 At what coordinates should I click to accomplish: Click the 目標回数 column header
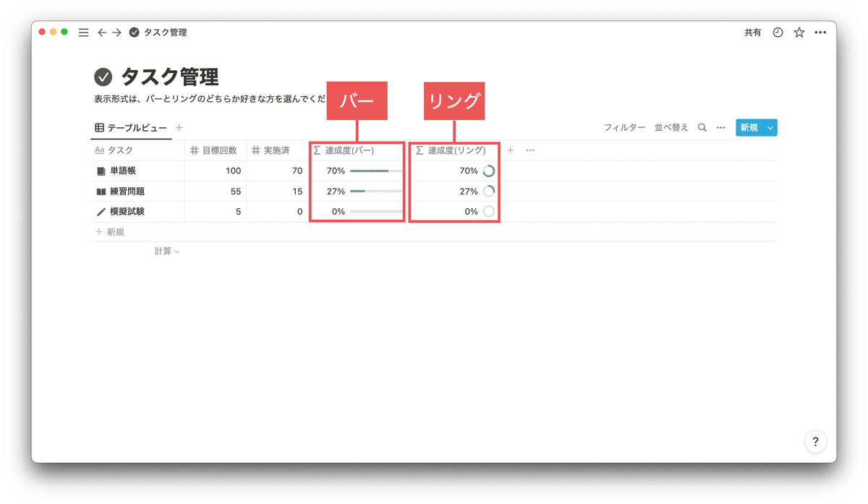pos(216,150)
